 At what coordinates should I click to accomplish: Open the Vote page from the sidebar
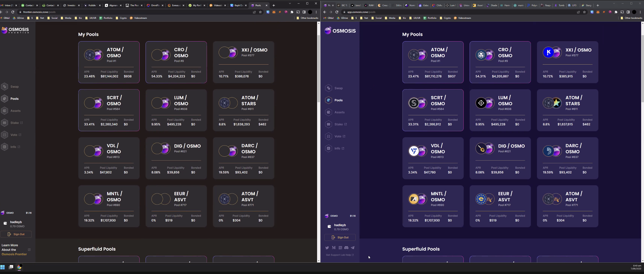5,135
